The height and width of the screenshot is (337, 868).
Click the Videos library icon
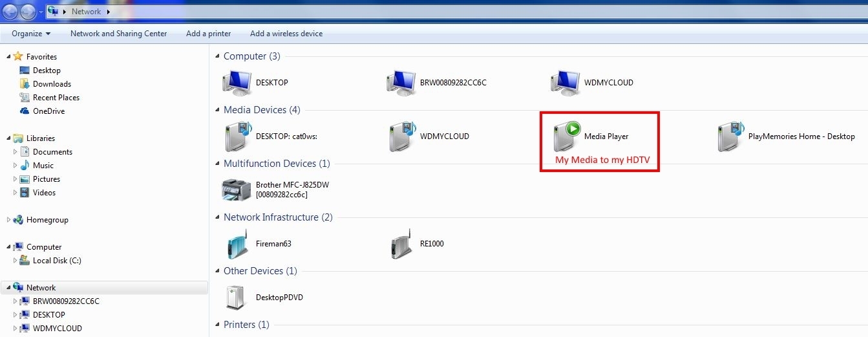(x=25, y=192)
